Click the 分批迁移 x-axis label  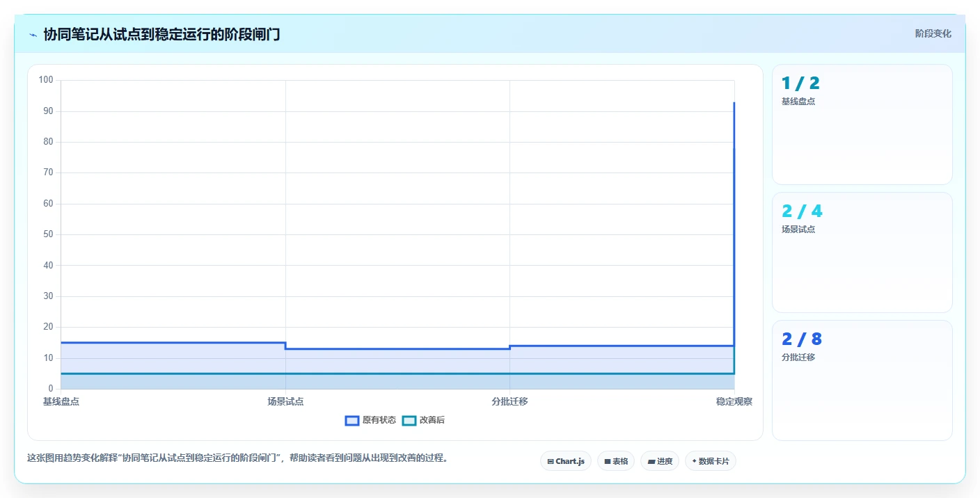[x=509, y=401]
